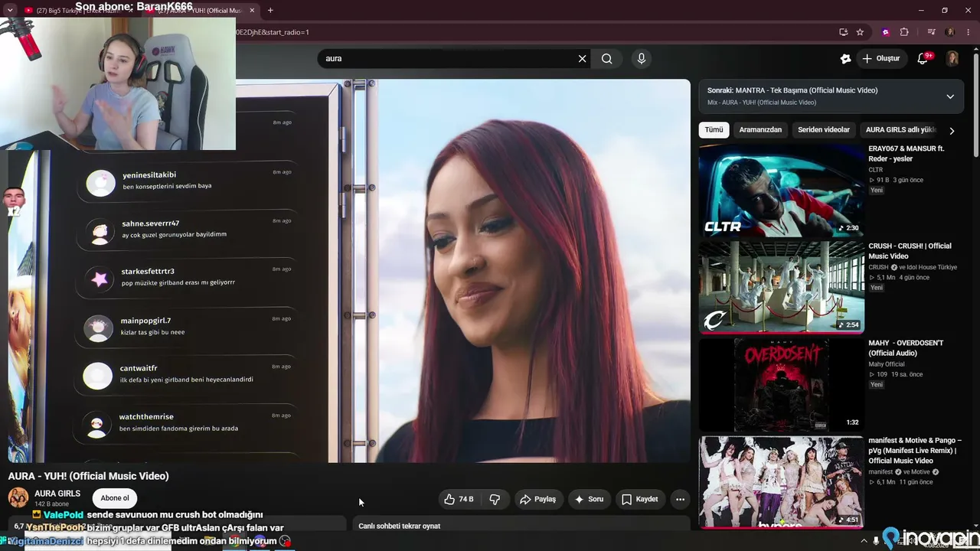The width and height of the screenshot is (980, 551).
Task: Click the 'MAHY - OVERDOSEN'T (Official Audio)' title
Action: [906, 348]
